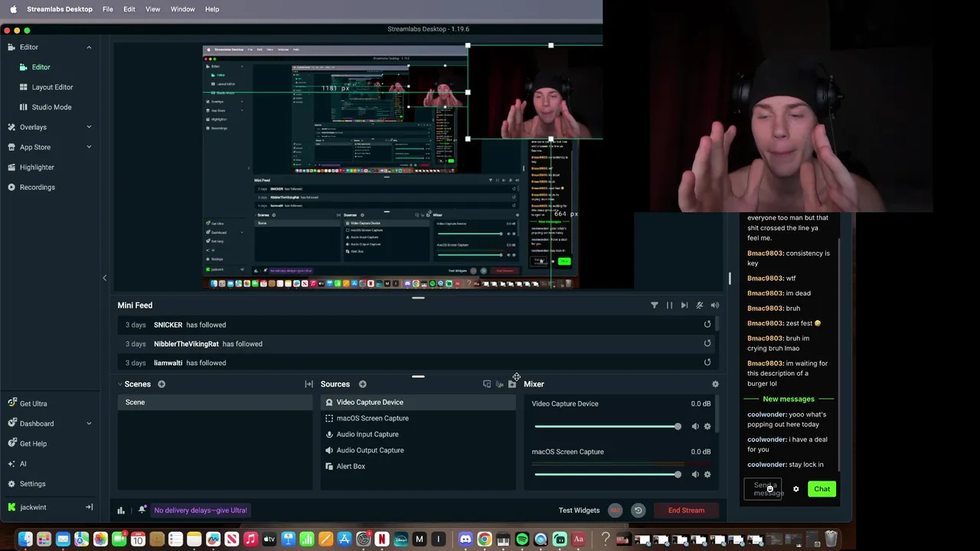Select the Alert Box source
980x551 pixels.
pos(418,466)
